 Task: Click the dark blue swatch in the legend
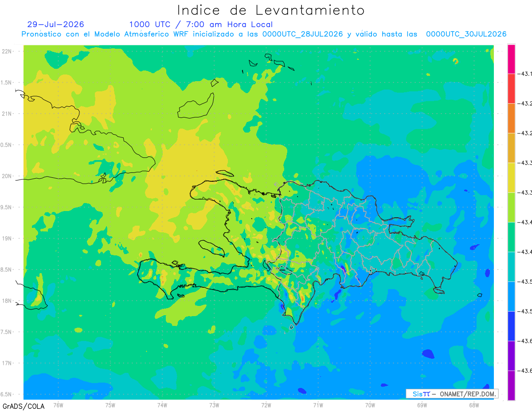tap(511, 326)
